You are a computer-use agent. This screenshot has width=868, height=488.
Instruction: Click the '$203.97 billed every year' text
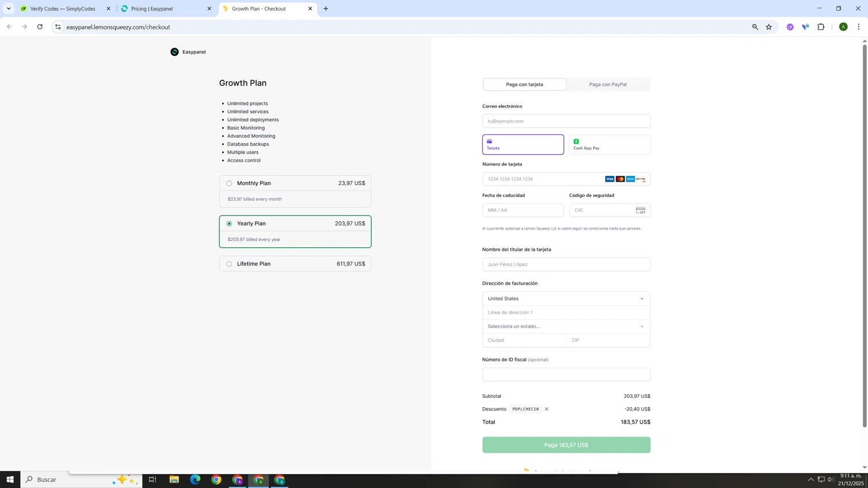254,239
